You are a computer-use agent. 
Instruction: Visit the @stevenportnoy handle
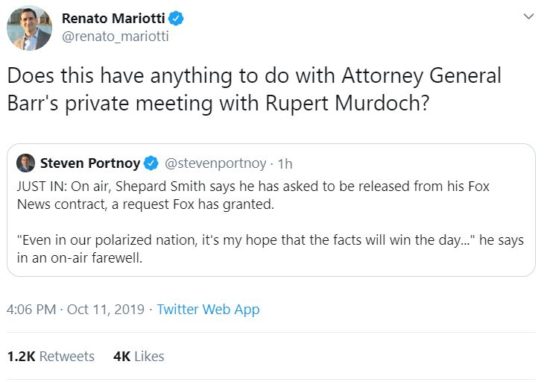coord(215,163)
